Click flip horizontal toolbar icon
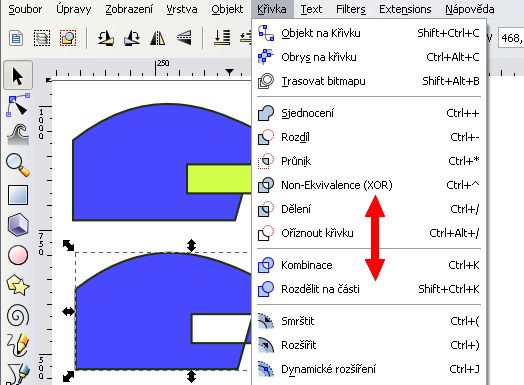 tap(158, 38)
